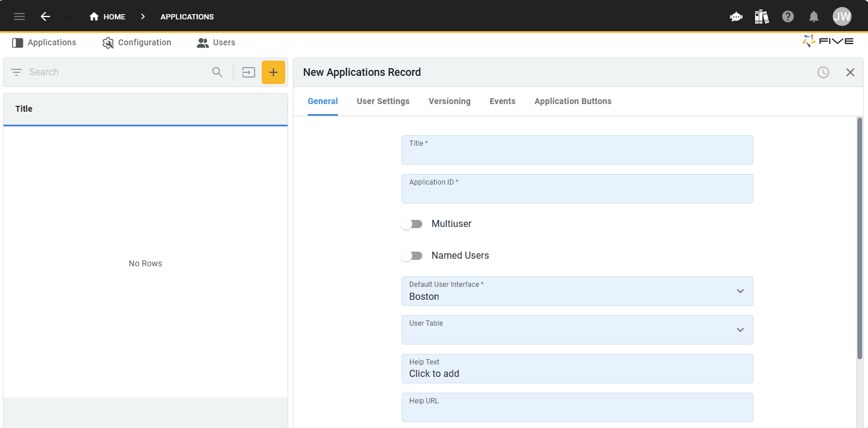Open the Configuration menu
The height and width of the screenshot is (428, 868).
[x=137, y=42]
